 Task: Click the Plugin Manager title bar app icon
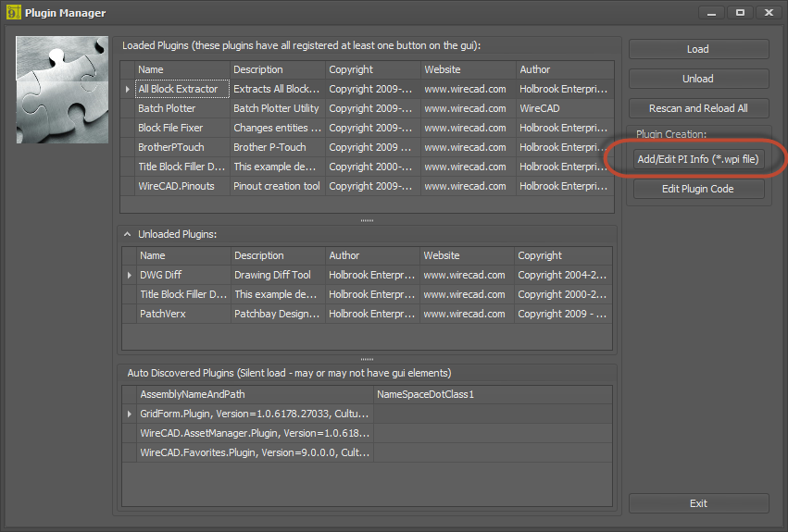tap(14, 13)
